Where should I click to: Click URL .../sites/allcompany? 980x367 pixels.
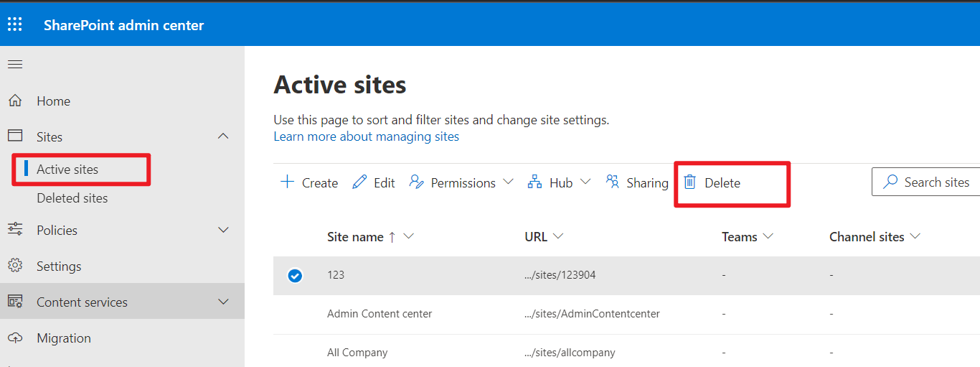click(x=570, y=353)
